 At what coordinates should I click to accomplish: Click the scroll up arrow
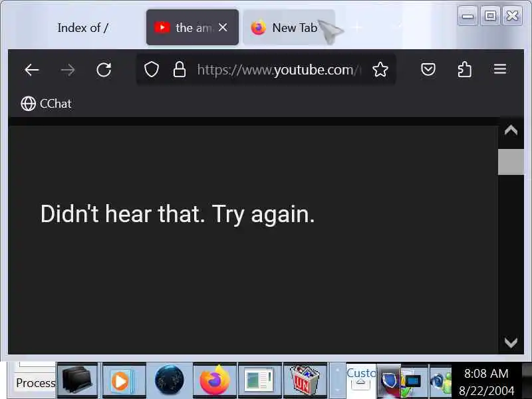(511, 130)
